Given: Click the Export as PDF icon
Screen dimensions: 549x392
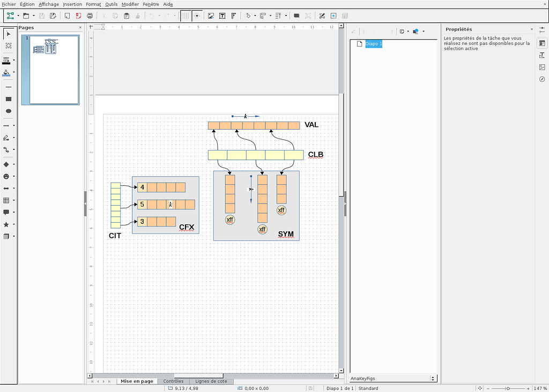Looking at the screenshot, I should click(x=78, y=16).
